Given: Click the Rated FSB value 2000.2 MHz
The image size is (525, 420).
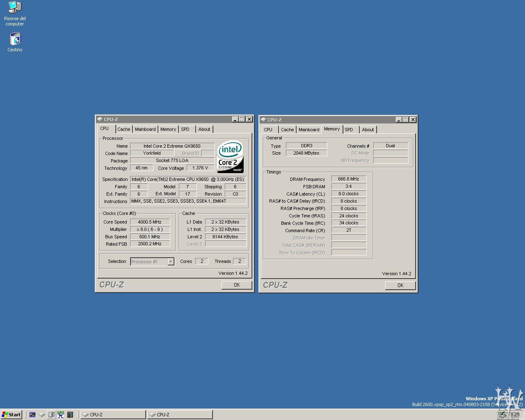Looking at the screenshot, I should tap(150, 244).
